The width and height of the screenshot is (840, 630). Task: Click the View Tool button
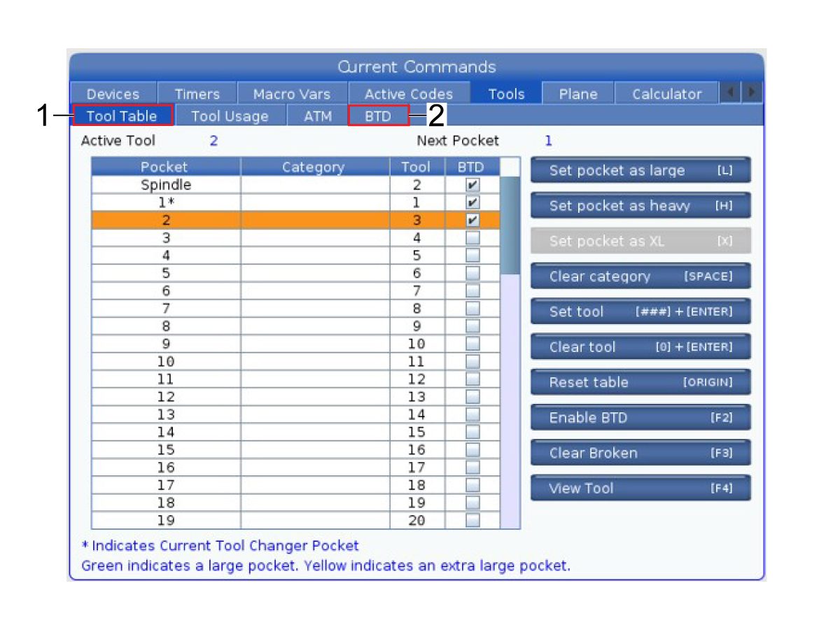(640, 489)
